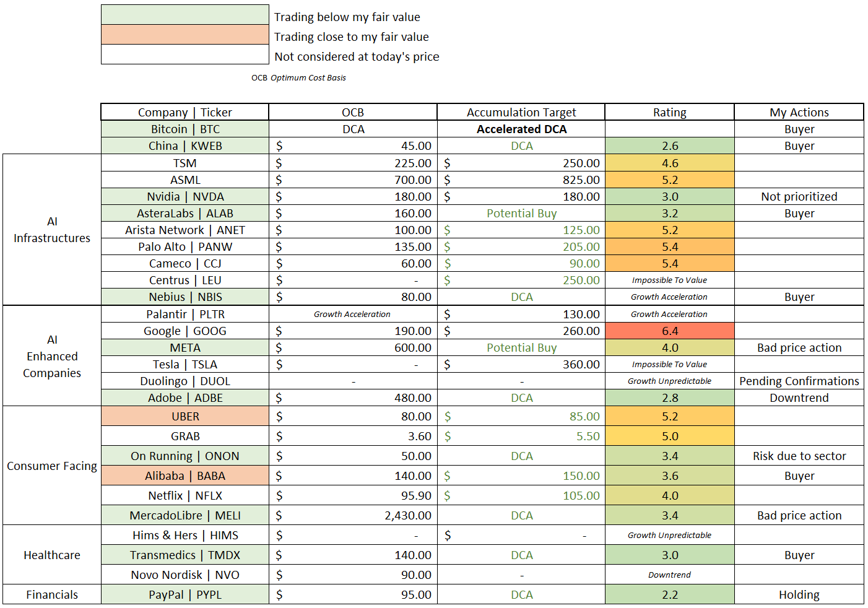Click the 'Centrus | LEU' cell

click(x=185, y=280)
